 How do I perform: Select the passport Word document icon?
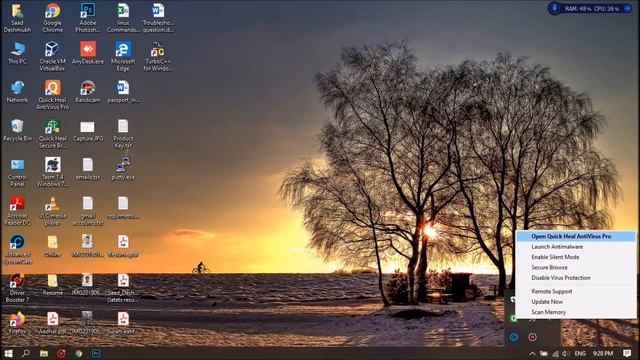tap(123, 91)
